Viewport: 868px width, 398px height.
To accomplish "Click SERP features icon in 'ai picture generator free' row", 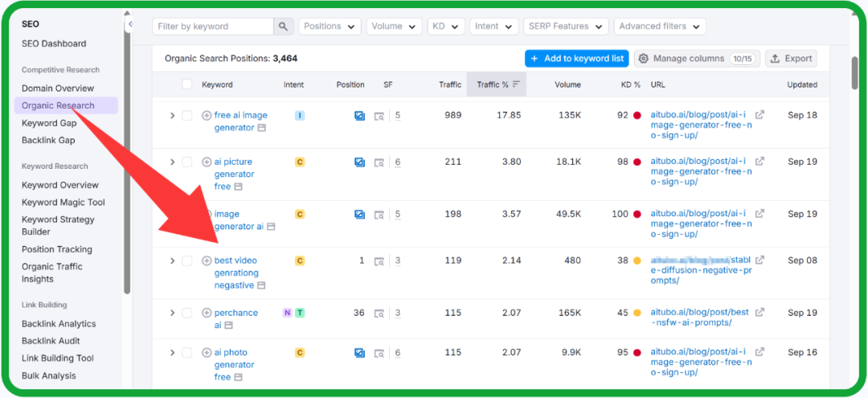I will (x=379, y=162).
